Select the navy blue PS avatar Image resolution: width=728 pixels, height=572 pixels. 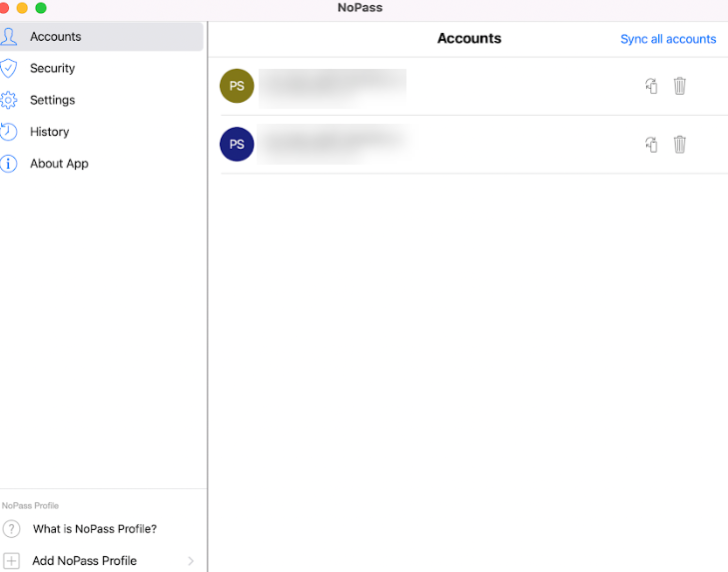pyautogui.click(x=237, y=145)
